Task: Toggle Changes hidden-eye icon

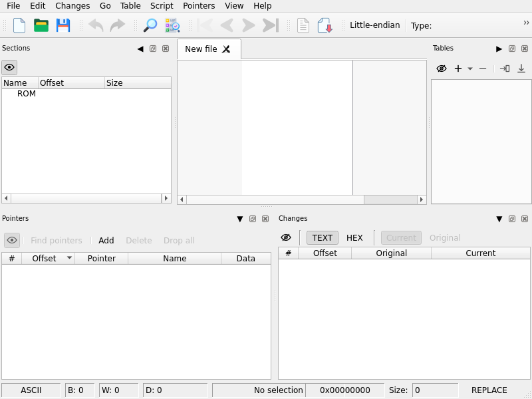Action: (286, 237)
